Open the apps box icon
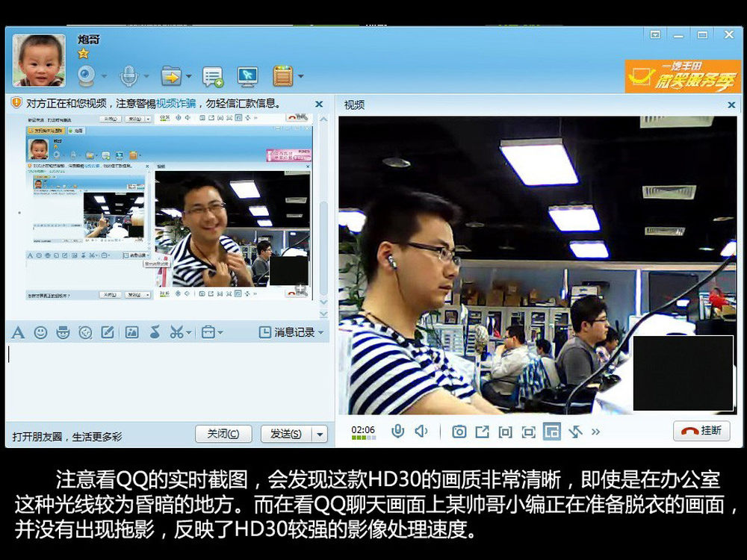This screenshot has width=747, height=560. point(283,76)
